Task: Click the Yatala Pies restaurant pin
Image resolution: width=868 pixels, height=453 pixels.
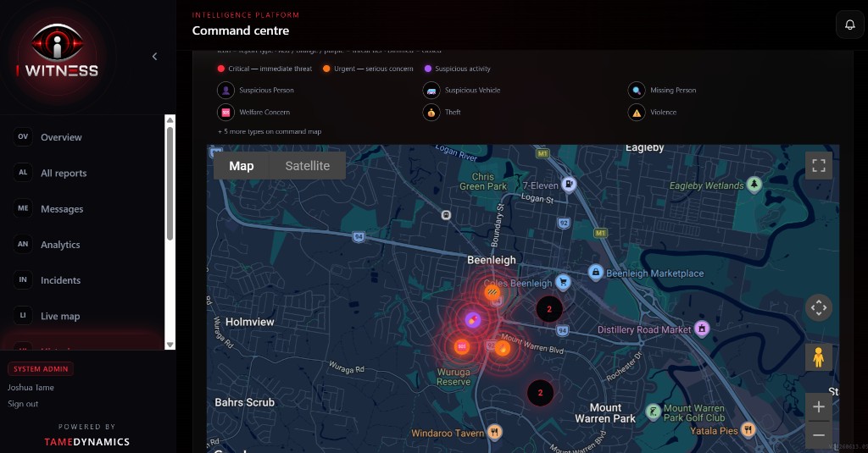Action: [748, 429]
